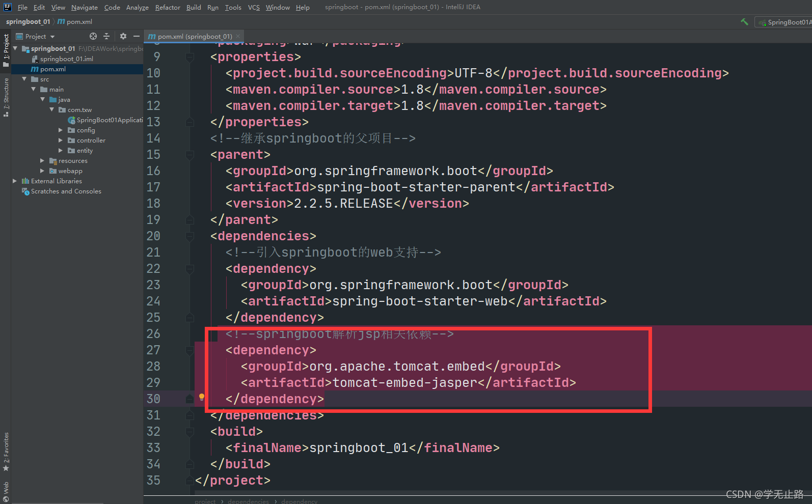The height and width of the screenshot is (504, 812).
Task: Collapse the src folder
Action: click(24, 79)
